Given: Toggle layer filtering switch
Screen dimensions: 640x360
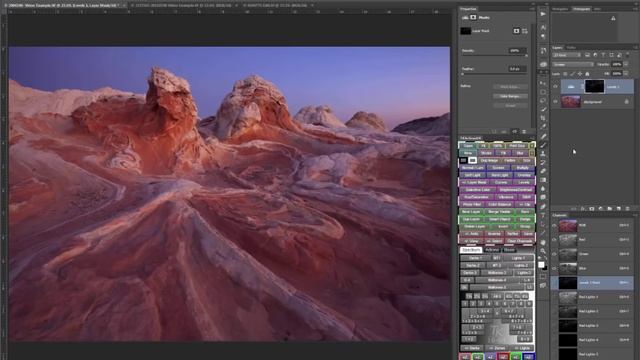Looking at the screenshot, I should [628, 55].
